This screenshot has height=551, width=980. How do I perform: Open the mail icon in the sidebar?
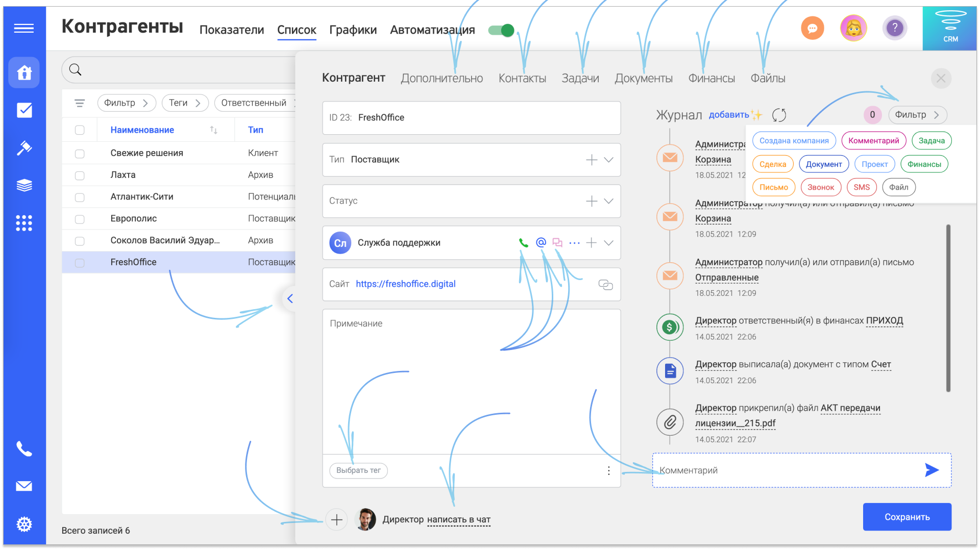[23, 486]
